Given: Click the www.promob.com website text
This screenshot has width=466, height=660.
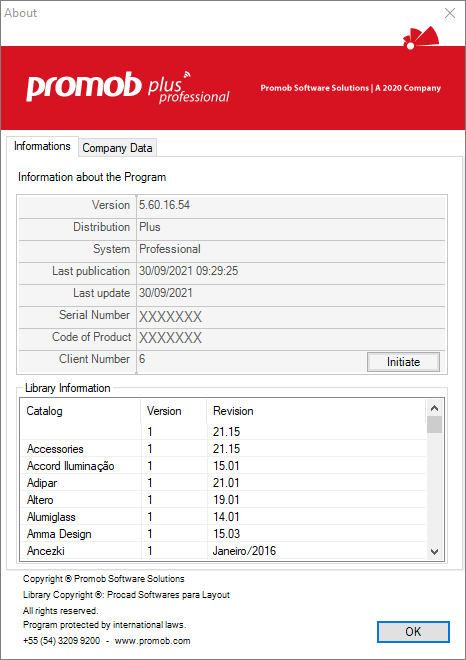Looking at the screenshot, I should [152, 641].
